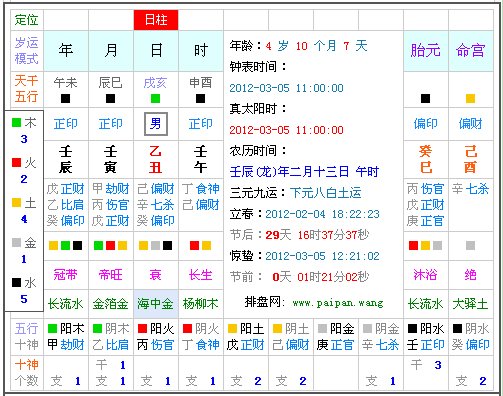Click the 下元八白土运 value
This screenshot has width=503, height=396.
click(326, 193)
